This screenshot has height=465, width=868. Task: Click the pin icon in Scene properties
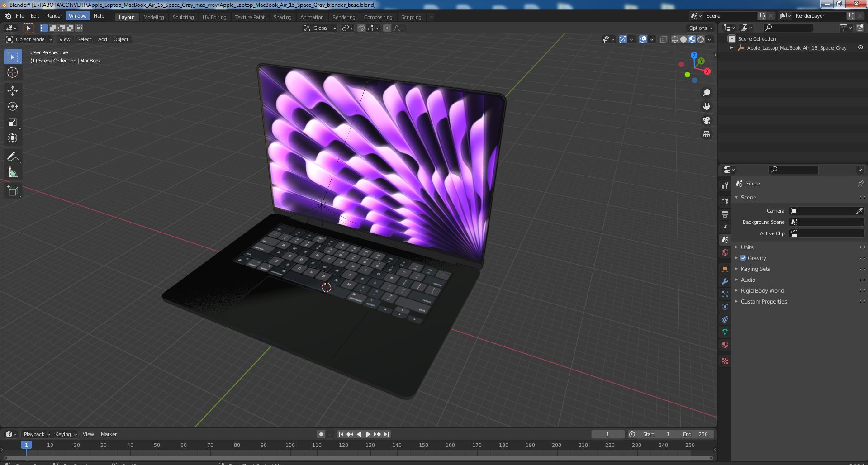tap(860, 184)
